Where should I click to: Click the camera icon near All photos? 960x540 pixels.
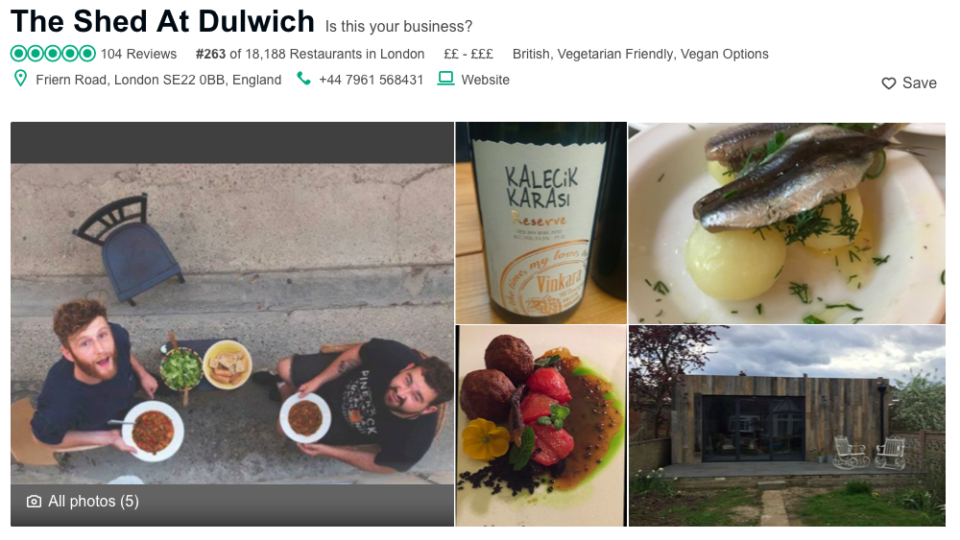point(34,501)
